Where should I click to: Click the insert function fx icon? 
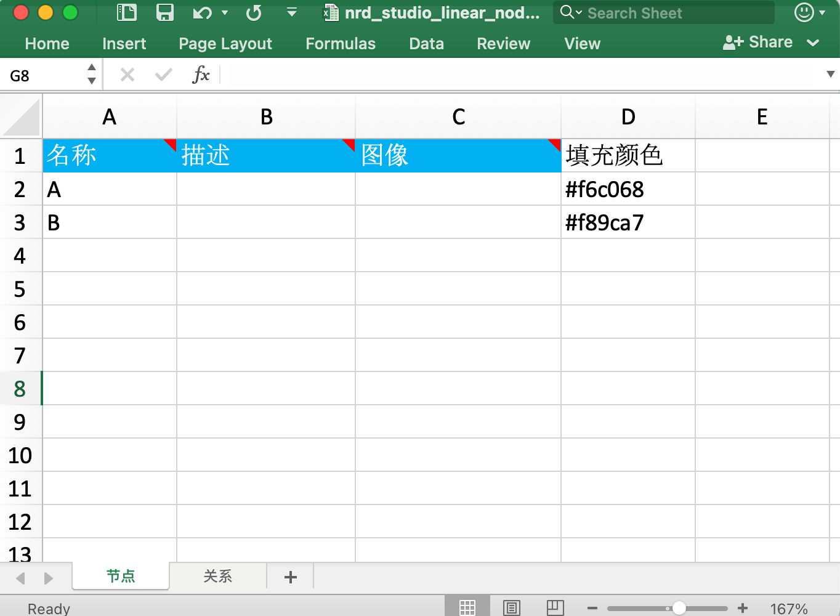click(201, 75)
